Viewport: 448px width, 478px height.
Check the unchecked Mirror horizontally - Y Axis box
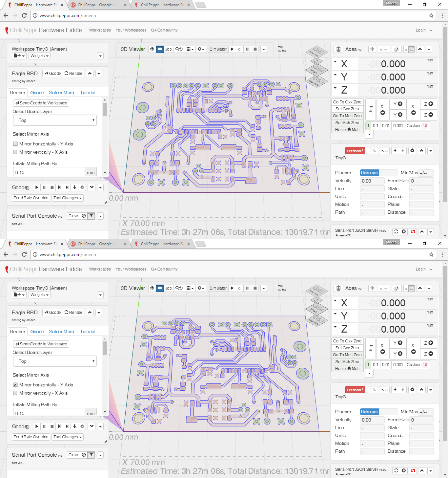point(15,144)
